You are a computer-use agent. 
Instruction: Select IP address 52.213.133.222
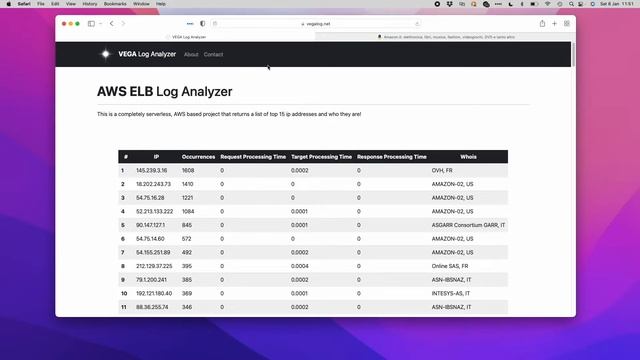tap(155, 211)
